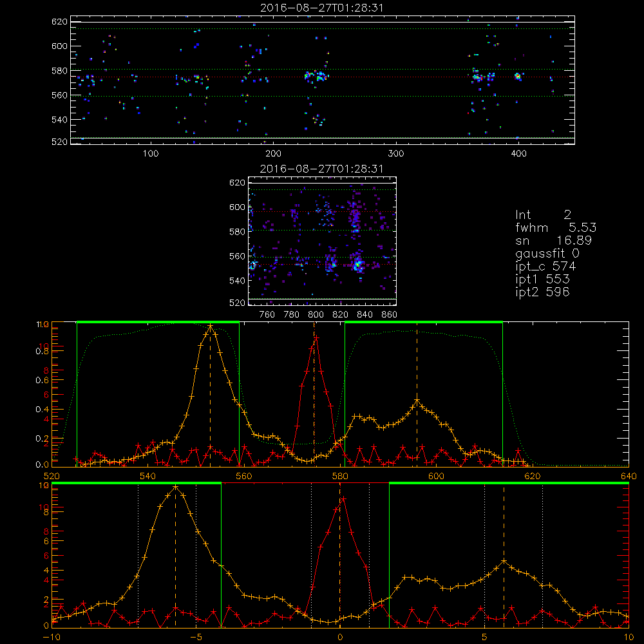Click x-axis label "-10" of the bottom plot
This screenshot has width=644, height=644.
coord(52,638)
